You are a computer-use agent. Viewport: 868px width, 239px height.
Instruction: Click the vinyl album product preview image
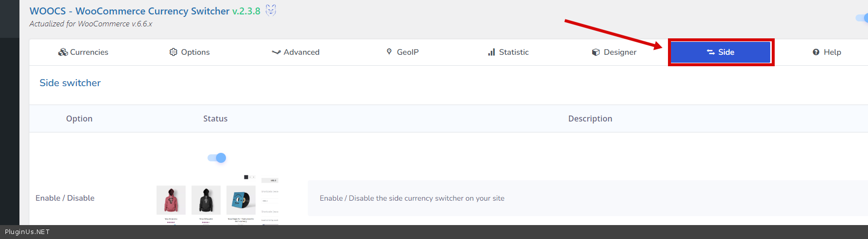pyautogui.click(x=241, y=200)
